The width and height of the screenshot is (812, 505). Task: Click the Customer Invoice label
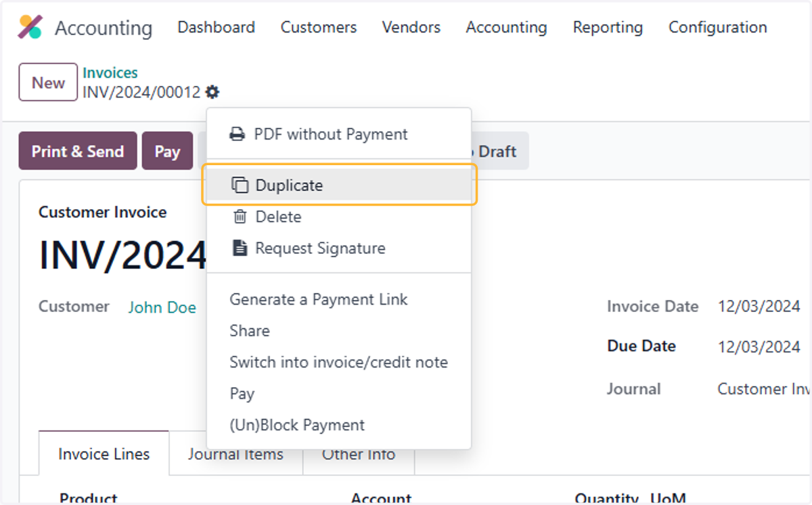pyautogui.click(x=102, y=212)
